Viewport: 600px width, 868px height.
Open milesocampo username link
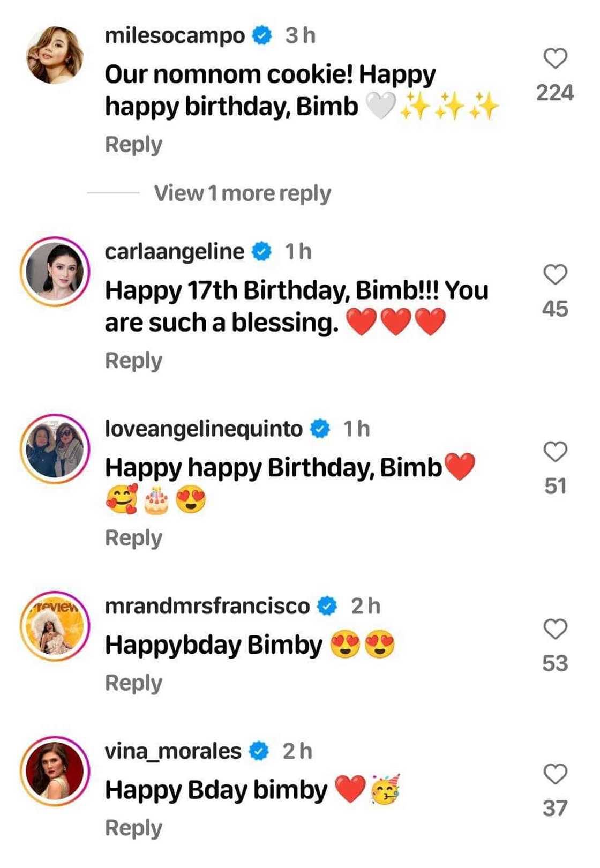point(175,36)
